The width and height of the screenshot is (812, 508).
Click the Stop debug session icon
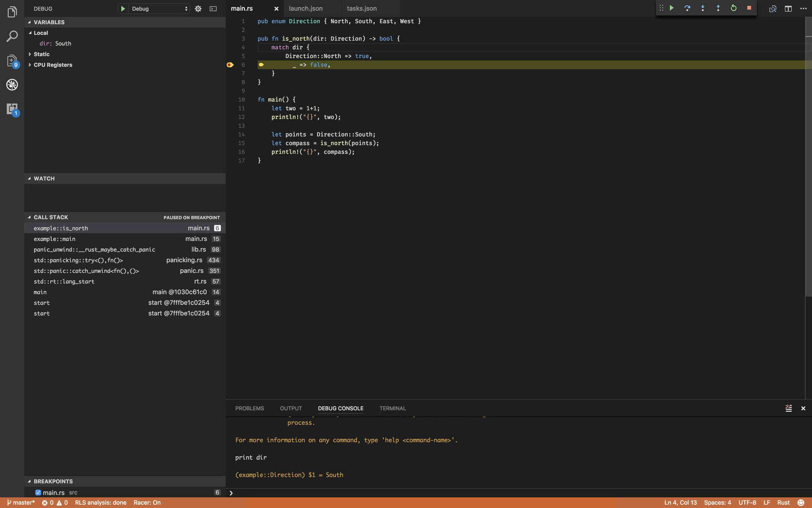coord(749,8)
